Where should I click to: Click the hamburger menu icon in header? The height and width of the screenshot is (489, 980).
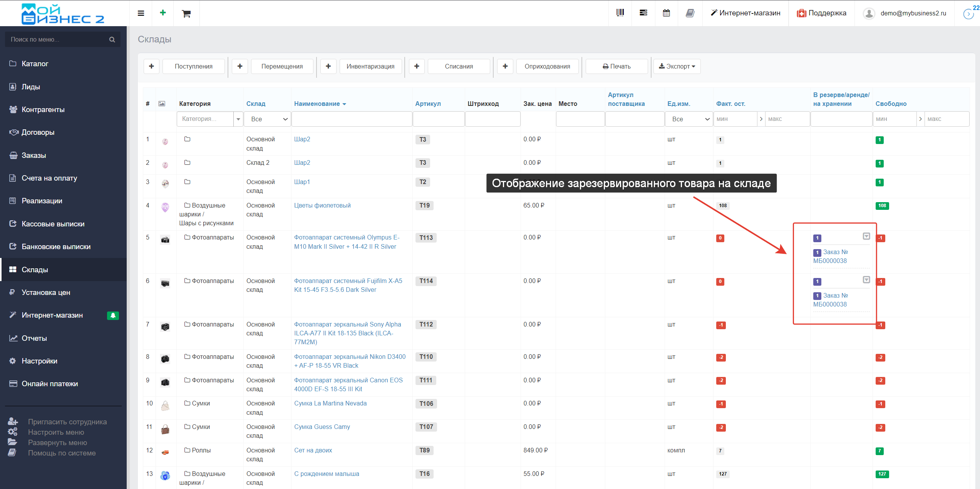point(141,13)
